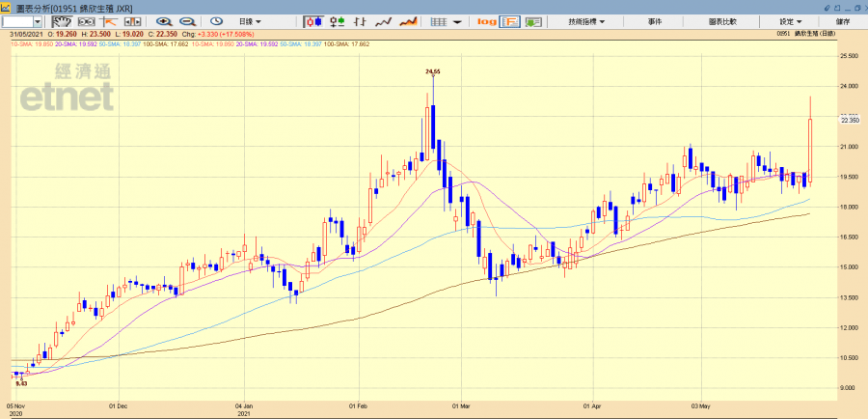Open the 設定 settings menu
Viewport: 868px width, 419px height.
[791, 21]
